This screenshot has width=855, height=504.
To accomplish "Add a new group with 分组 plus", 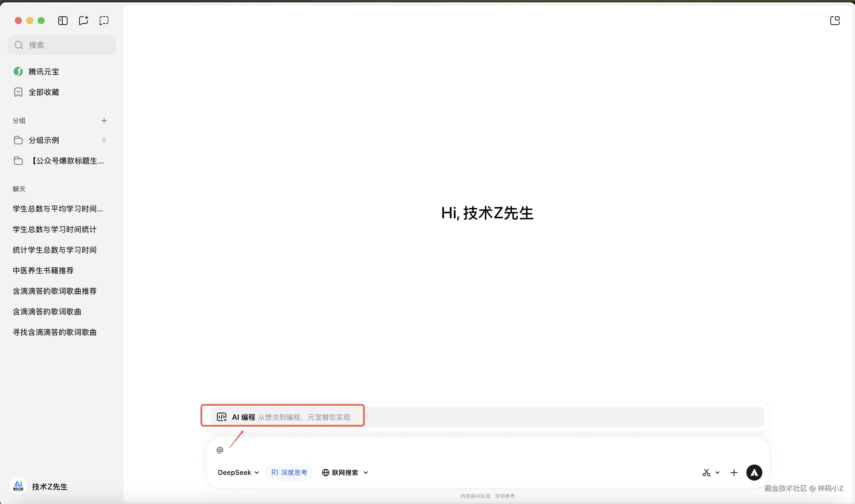I will tap(104, 121).
